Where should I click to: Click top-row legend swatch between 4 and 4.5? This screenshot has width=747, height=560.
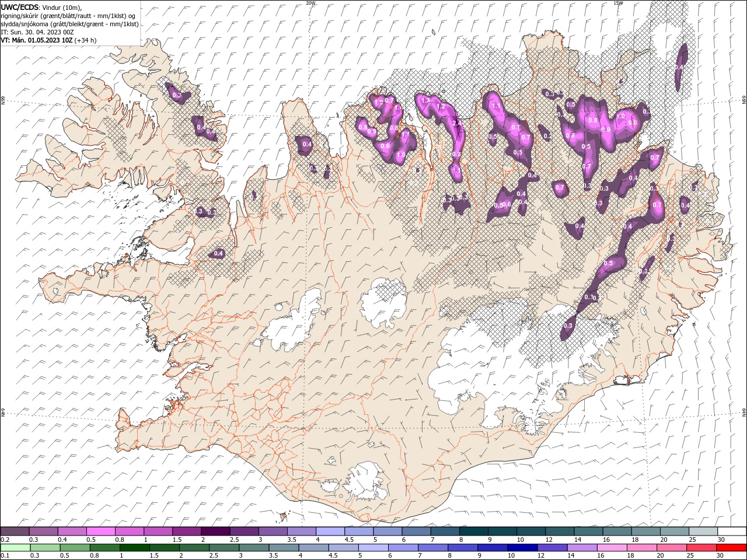tap(330, 531)
